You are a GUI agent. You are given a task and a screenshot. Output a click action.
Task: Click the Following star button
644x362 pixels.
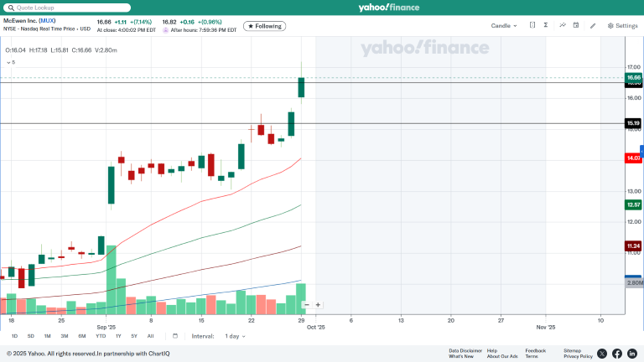pyautogui.click(x=264, y=26)
